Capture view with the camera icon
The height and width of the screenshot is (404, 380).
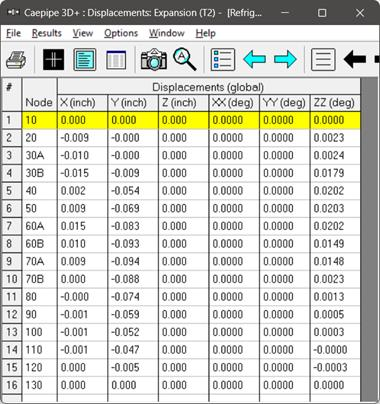click(x=154, y=59)
